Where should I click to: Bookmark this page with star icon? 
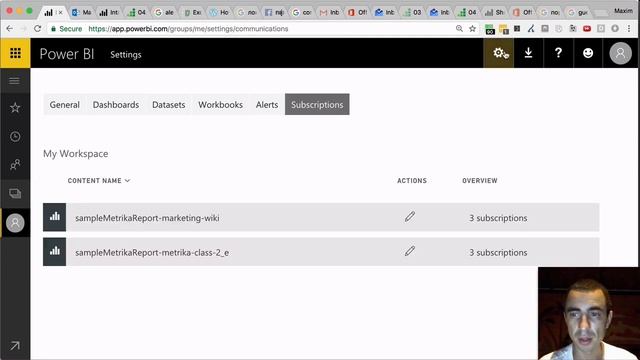click(x=472, y=29)
